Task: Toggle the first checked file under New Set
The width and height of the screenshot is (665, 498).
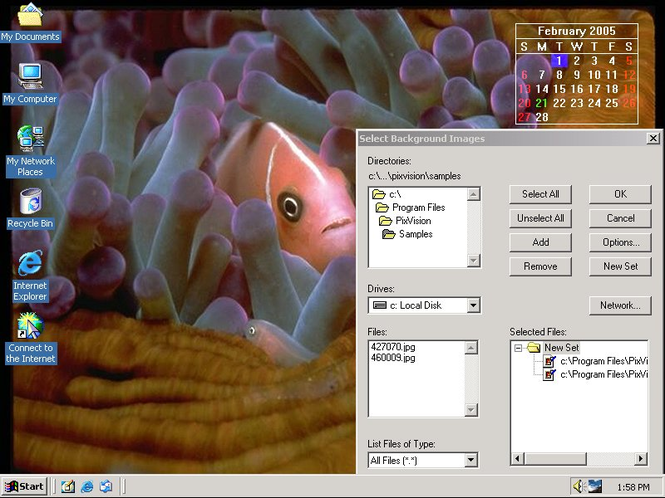Action: (550, 361)
